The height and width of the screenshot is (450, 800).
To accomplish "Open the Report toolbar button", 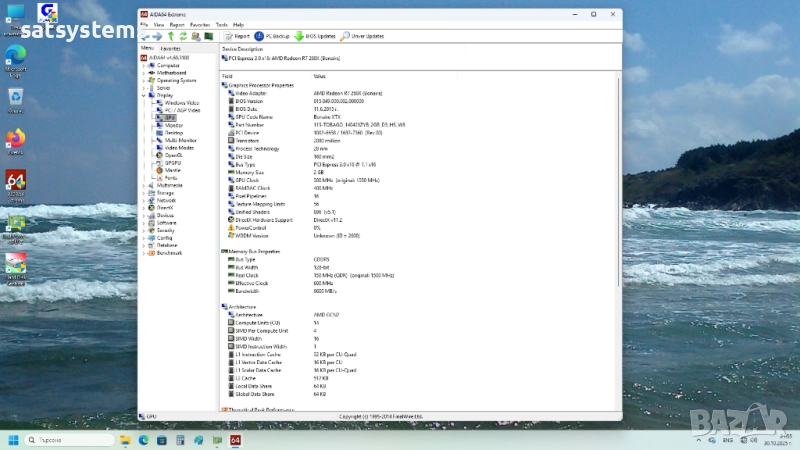I will pyautogui.click(x=236, y=36).
